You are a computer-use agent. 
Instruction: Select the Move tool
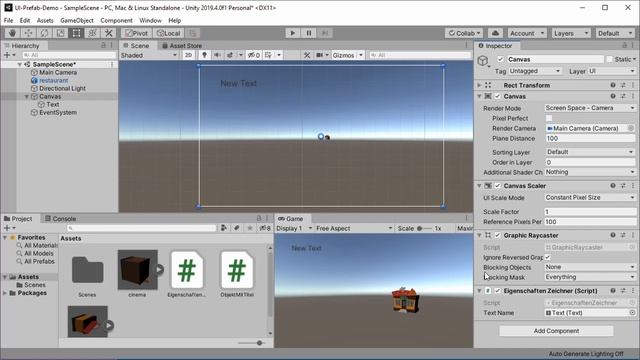(28, 33)
